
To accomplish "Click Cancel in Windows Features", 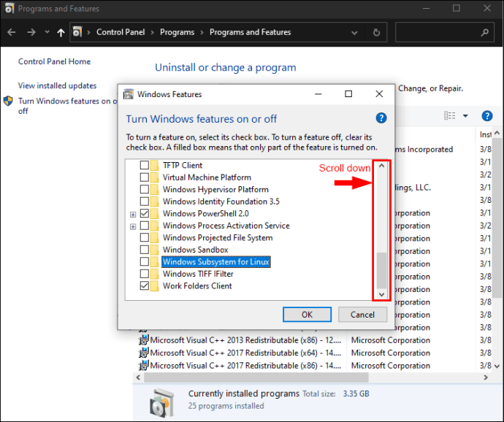I will [362, 315].
